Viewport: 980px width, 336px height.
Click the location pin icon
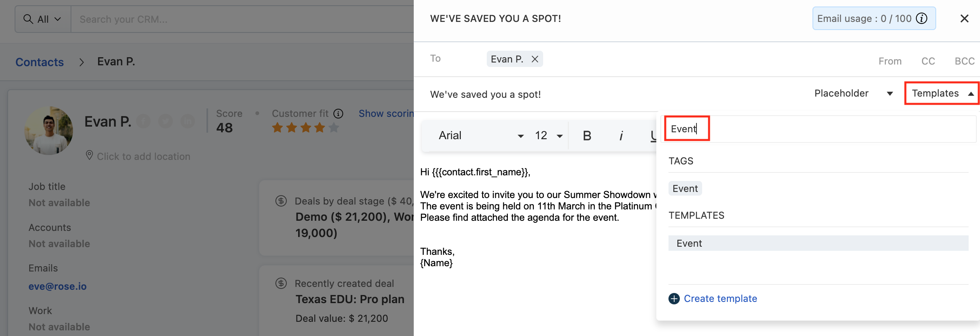click(89, 155)
